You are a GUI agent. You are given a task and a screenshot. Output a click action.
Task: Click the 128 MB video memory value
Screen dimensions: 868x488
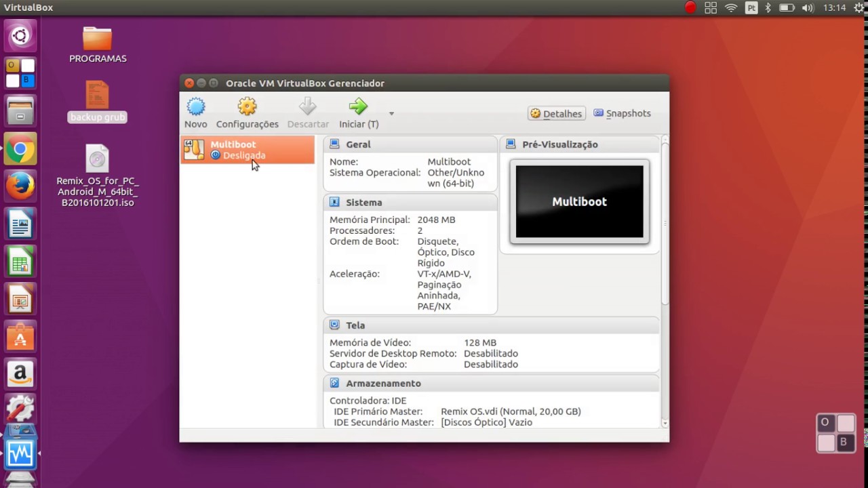(480, 343)
